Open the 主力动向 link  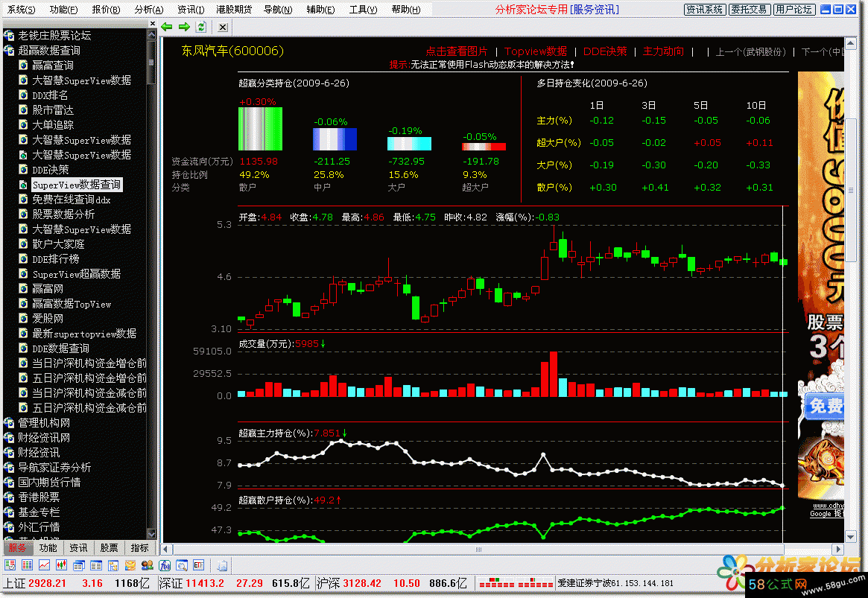[663, 51]
